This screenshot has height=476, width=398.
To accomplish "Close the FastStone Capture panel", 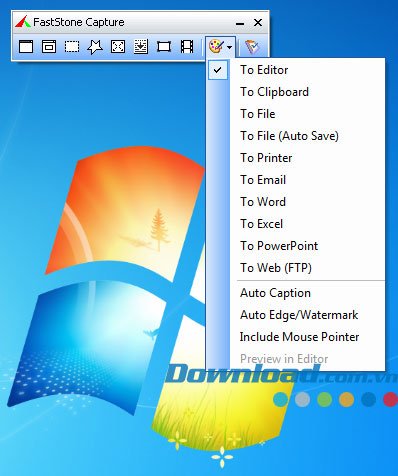I will tap(258, 23).
